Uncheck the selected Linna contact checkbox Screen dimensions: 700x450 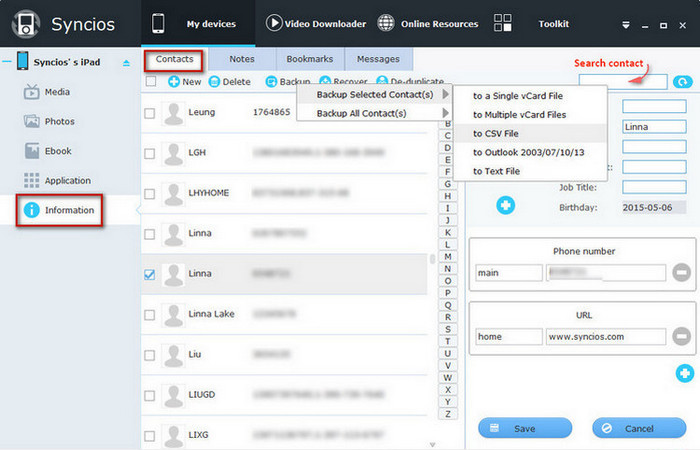pos(150,274)
